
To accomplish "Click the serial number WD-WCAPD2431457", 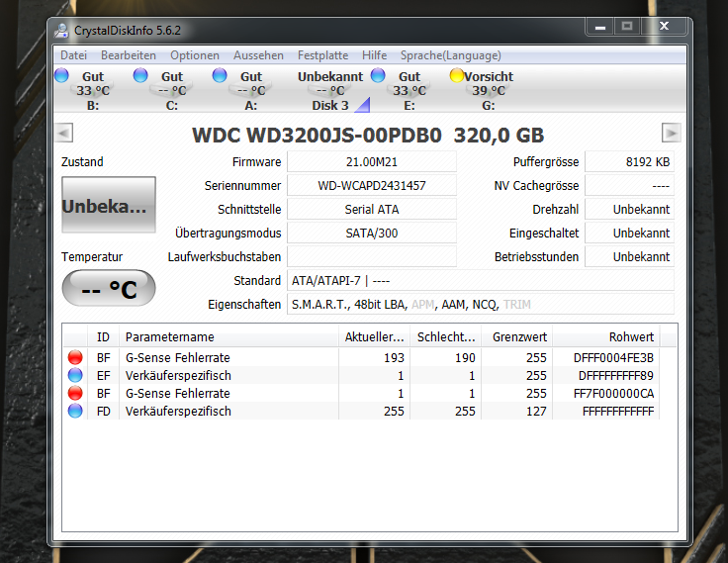I will (372, 186).
